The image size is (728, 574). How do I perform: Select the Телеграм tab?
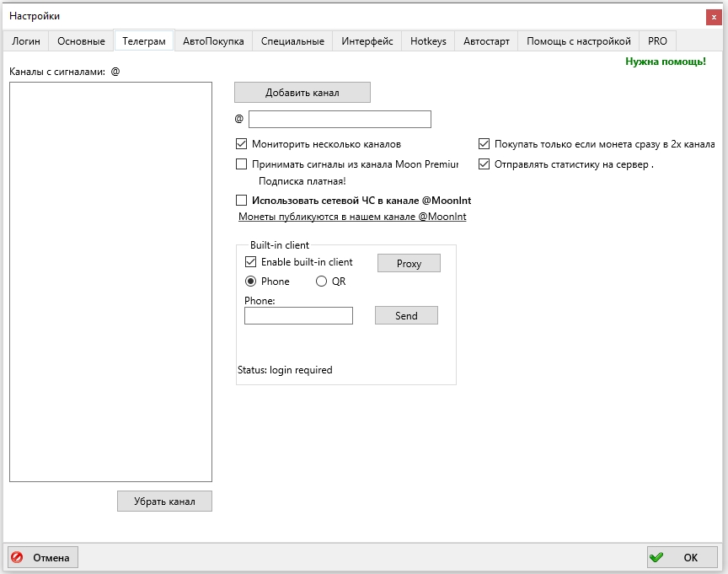(144, 40)
